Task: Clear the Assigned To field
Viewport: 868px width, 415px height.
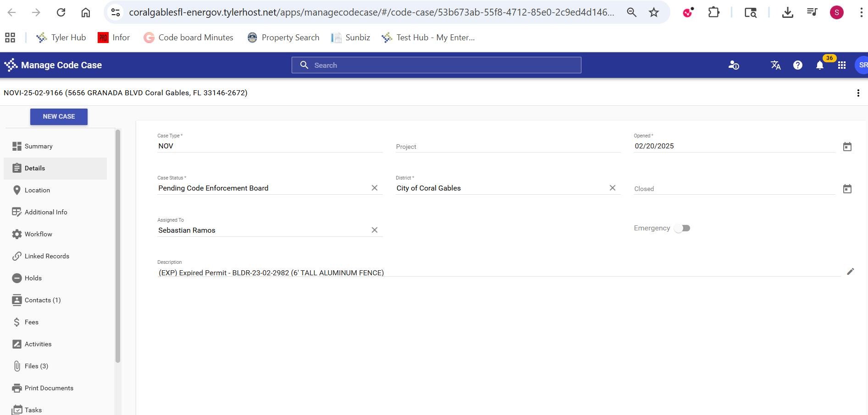Action: (x=375, y=230)
